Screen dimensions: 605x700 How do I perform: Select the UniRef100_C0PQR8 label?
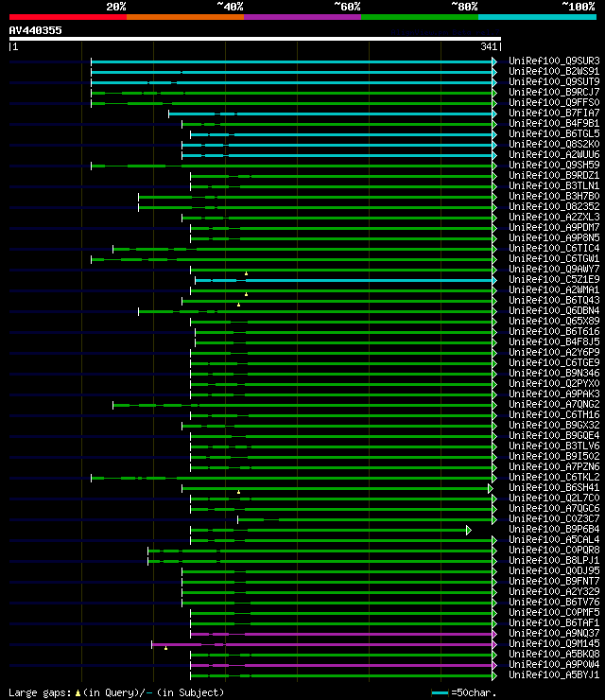click(554, 550)
